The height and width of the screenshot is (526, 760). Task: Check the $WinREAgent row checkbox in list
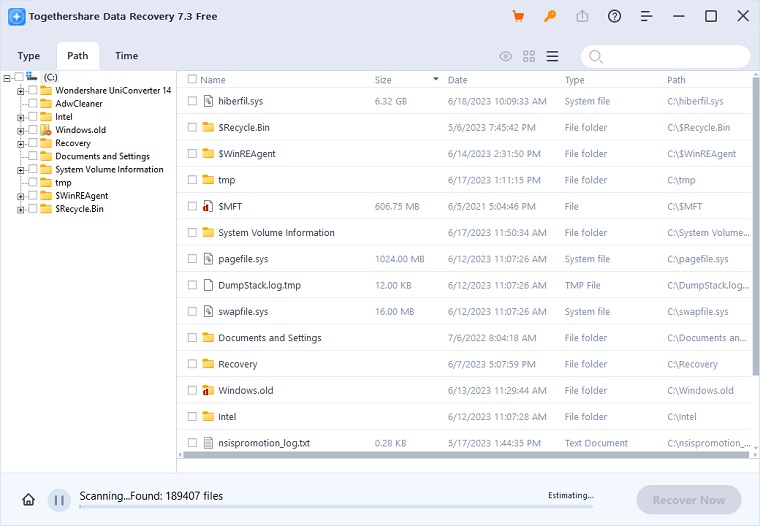point(192,153)
